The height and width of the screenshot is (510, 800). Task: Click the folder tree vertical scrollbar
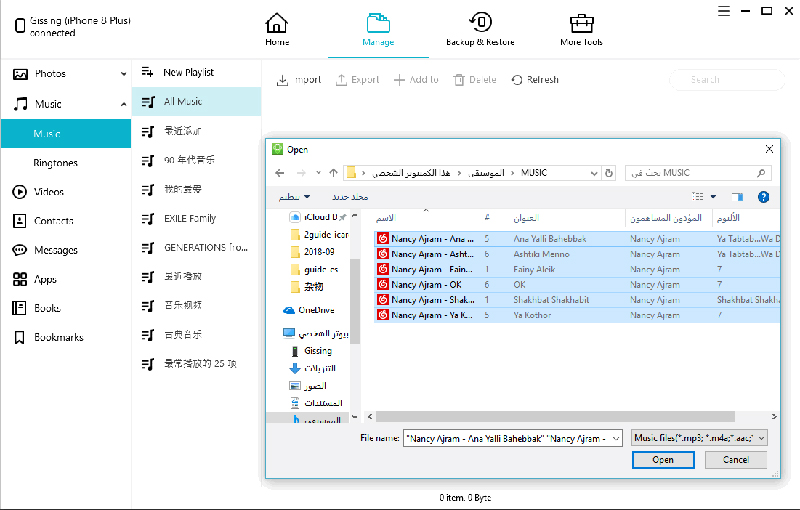pos(355,301)
